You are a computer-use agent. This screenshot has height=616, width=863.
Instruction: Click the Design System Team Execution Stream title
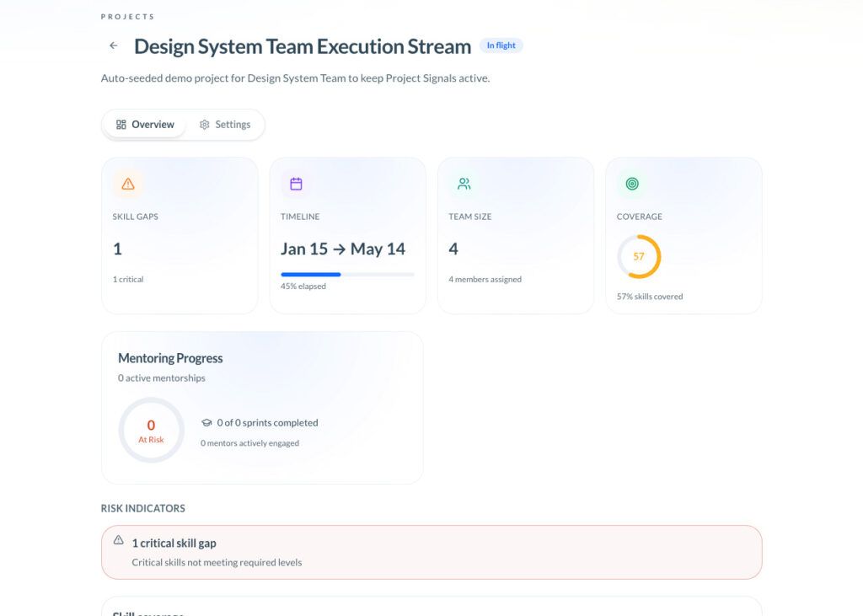(302, 46)
